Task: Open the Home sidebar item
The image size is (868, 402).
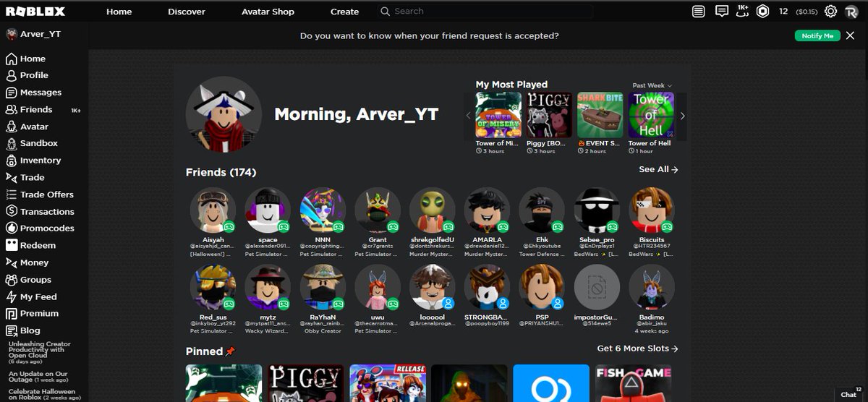Action: click(x=26, y=59)
